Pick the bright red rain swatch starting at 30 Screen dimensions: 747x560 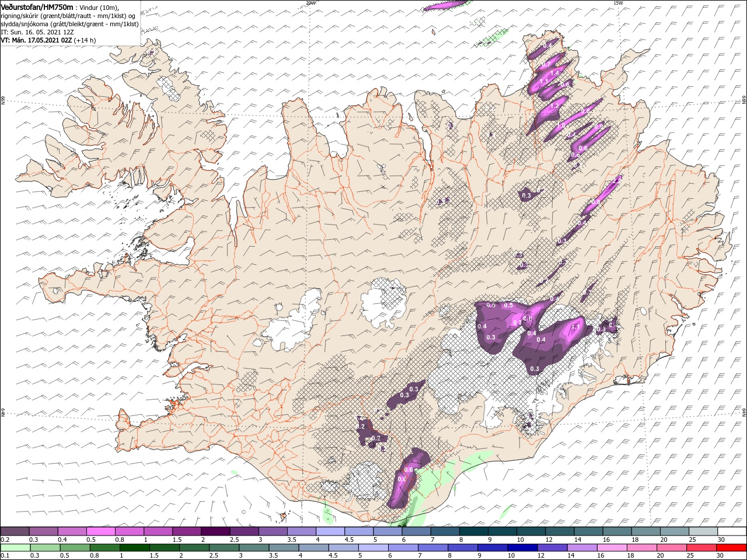pyautogui.click(x=731, y=548)
